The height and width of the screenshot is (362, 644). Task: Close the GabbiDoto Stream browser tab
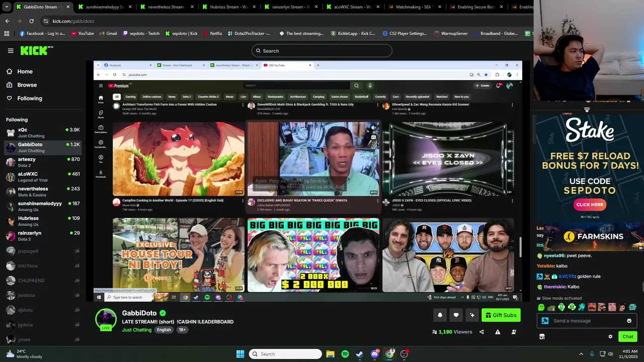point(68,7)
